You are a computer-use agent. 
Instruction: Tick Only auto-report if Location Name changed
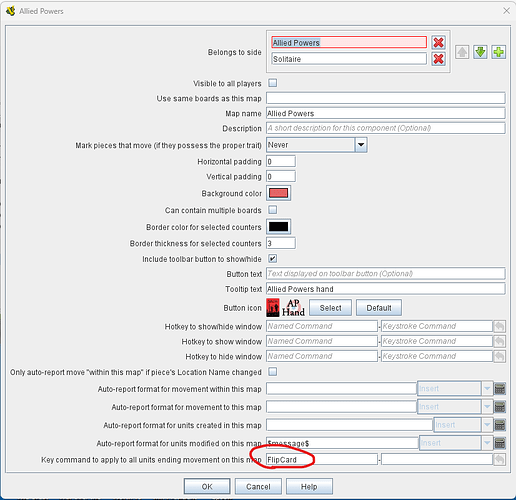273,371
